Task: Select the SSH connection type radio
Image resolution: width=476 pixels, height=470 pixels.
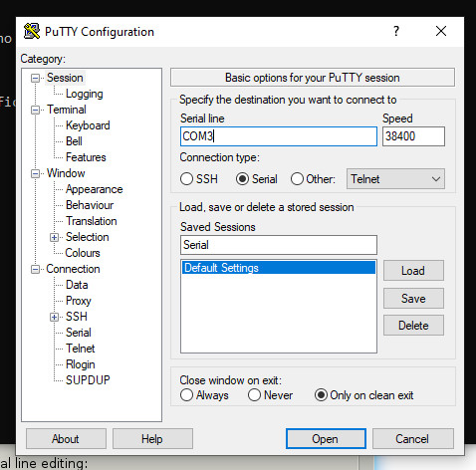Action: click(x=186, y=179)
